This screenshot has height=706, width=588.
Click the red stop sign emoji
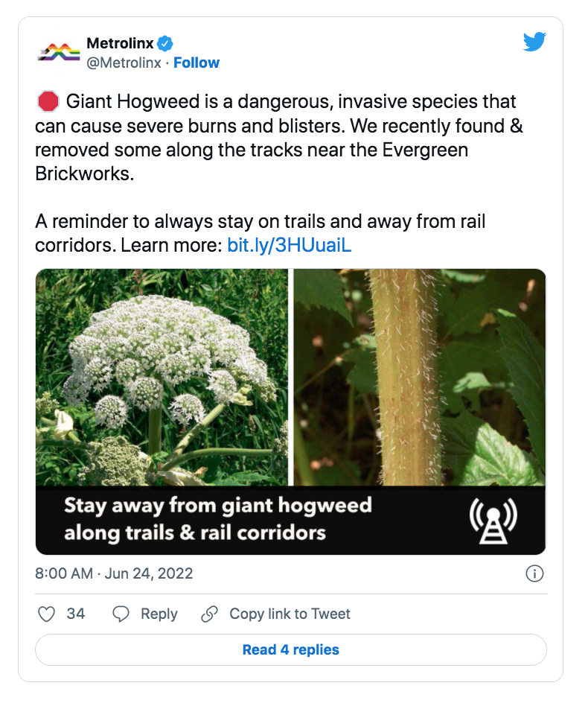(48, 101)
